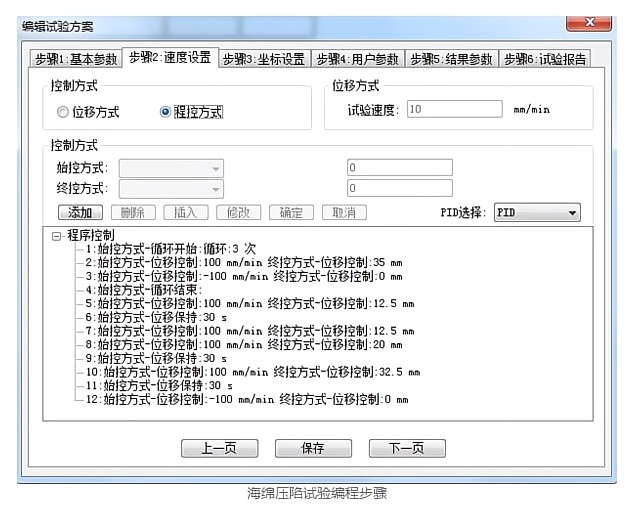Open the 始控方式 dropdown
Screen dimensions: 635x510
171,168
